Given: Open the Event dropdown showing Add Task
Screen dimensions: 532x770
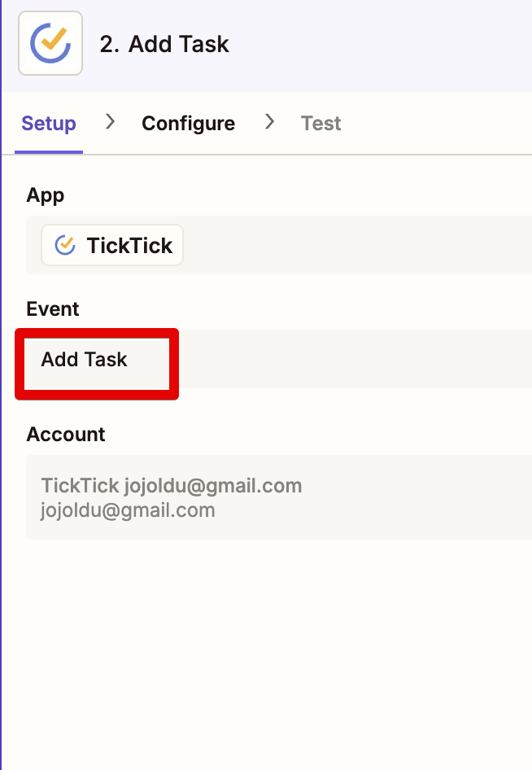Looking at the screenshot, I should tap(279, 359).
